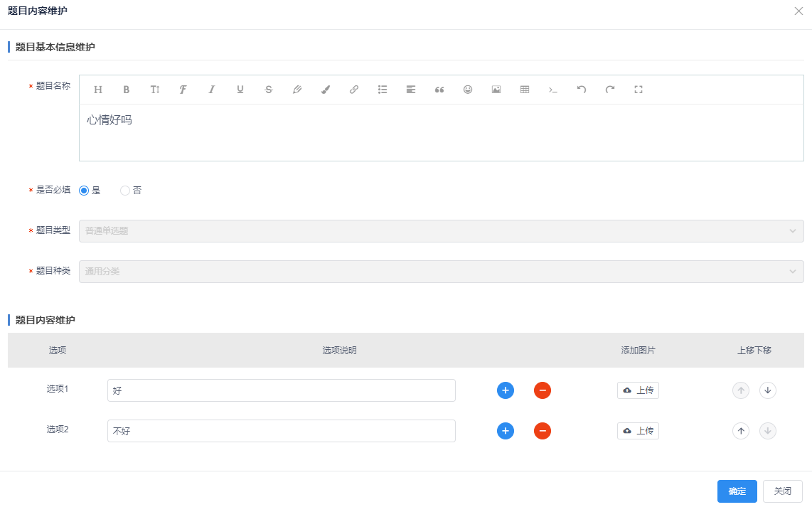Click 确定 to confirm changes

[737, 491]
